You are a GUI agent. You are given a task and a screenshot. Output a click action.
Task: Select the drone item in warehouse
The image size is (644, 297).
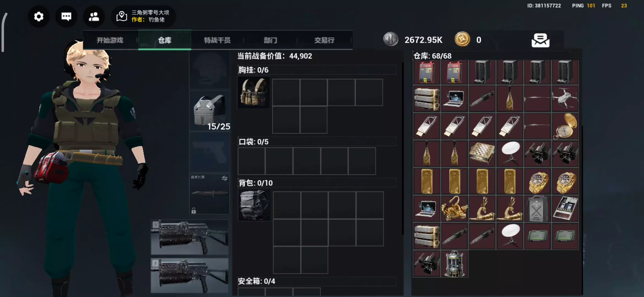(565, 98)
